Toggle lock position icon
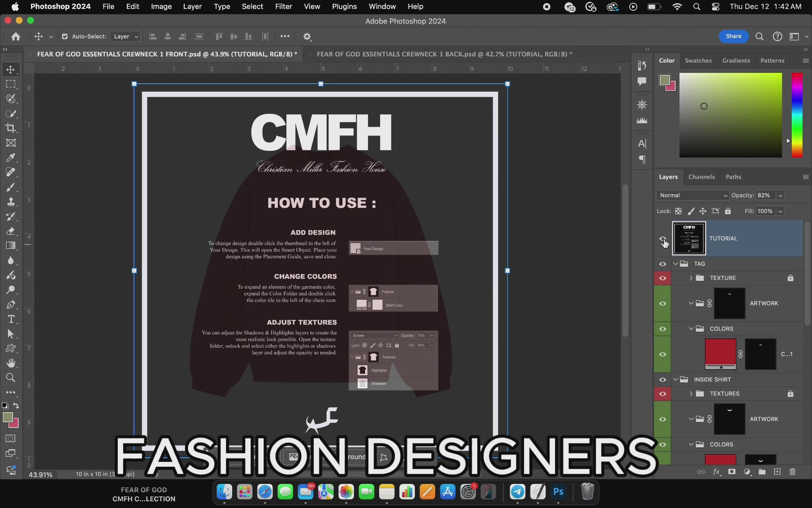 point(703,211)
